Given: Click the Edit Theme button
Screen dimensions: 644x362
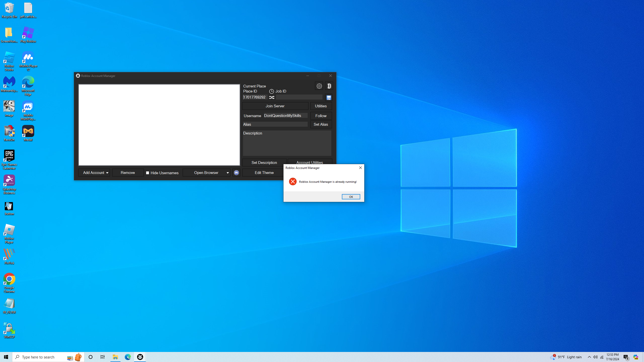Looking at the screenshot, I should pos(264,173).
